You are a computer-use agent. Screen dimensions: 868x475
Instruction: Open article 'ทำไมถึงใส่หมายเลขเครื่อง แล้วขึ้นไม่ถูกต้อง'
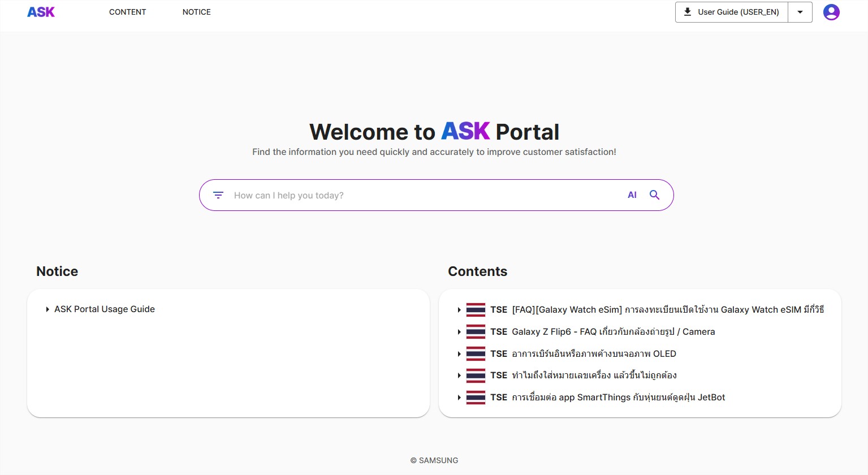594,375
